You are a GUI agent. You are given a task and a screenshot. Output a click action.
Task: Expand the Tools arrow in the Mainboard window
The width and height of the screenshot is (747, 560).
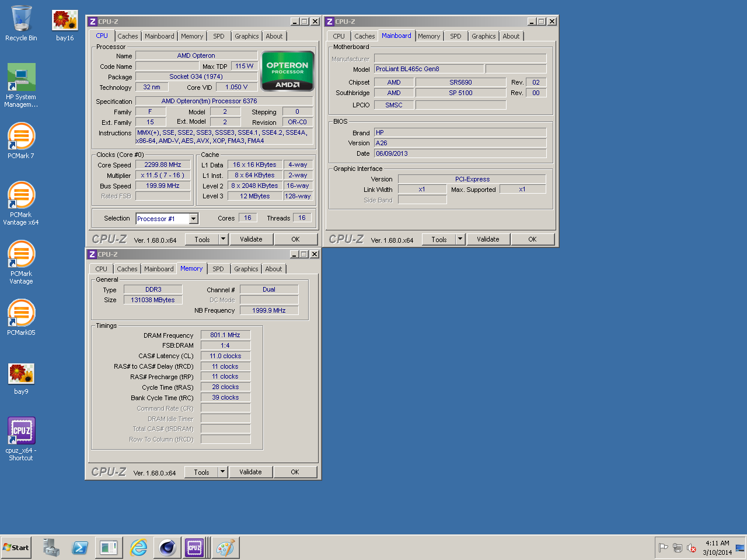pyautogui.click(x=460, y=239)
